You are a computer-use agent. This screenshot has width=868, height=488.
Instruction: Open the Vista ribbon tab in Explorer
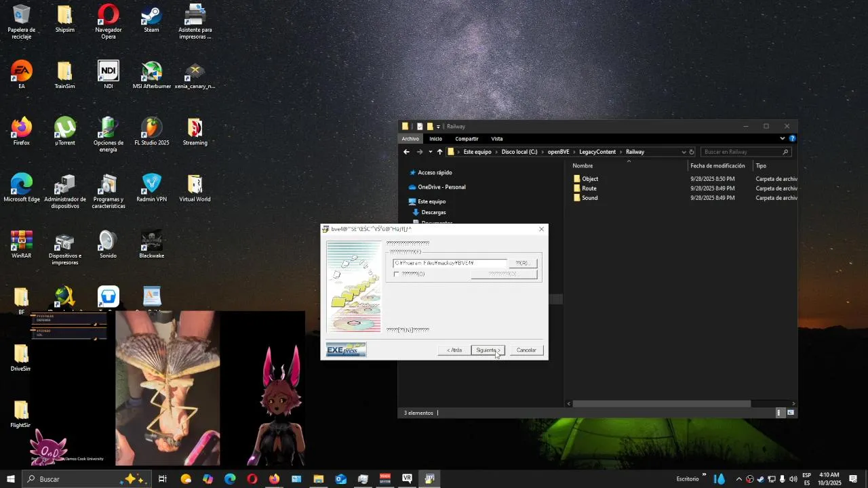click(497, 139)
